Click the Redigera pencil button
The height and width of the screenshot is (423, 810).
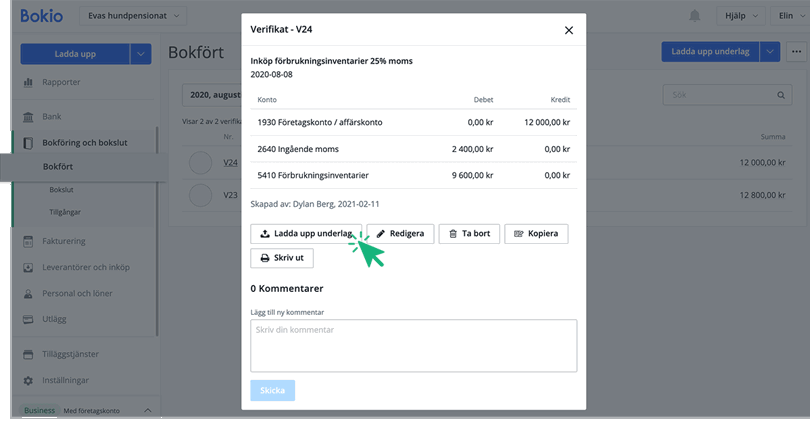pos(400,234)
